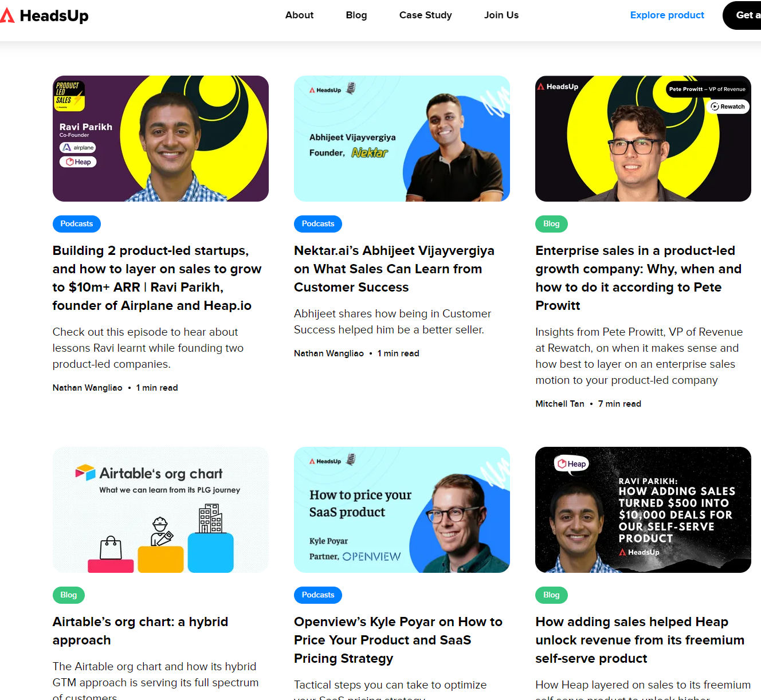Click the microphone icon on pricing thumbnail

[351, 459]
